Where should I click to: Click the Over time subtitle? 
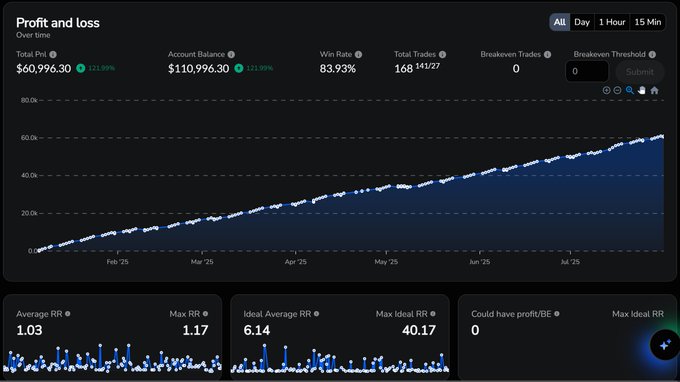coord(33,35)
